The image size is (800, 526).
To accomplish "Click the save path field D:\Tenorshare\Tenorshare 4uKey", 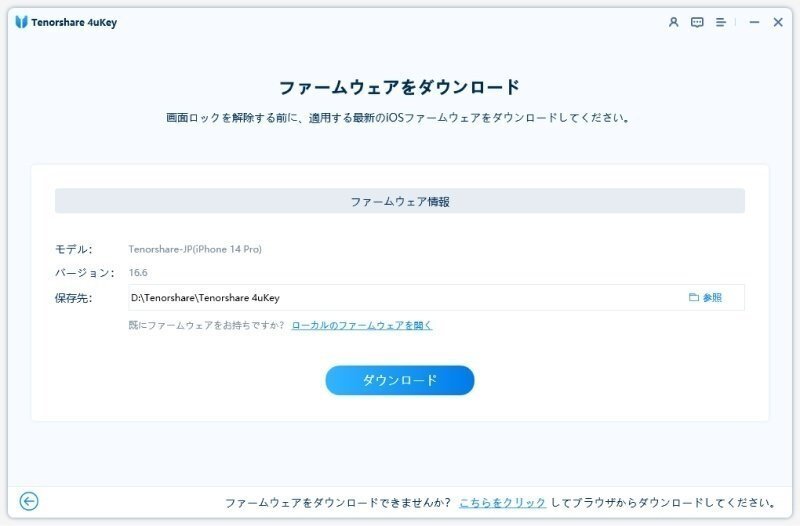I will [436, 297].
